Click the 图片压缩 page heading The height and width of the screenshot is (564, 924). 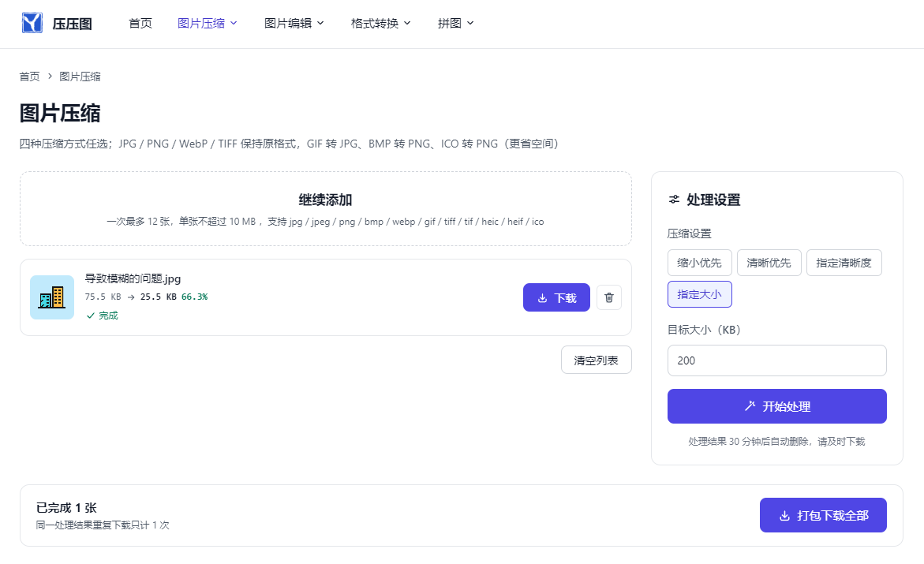[x=59, y=113]
